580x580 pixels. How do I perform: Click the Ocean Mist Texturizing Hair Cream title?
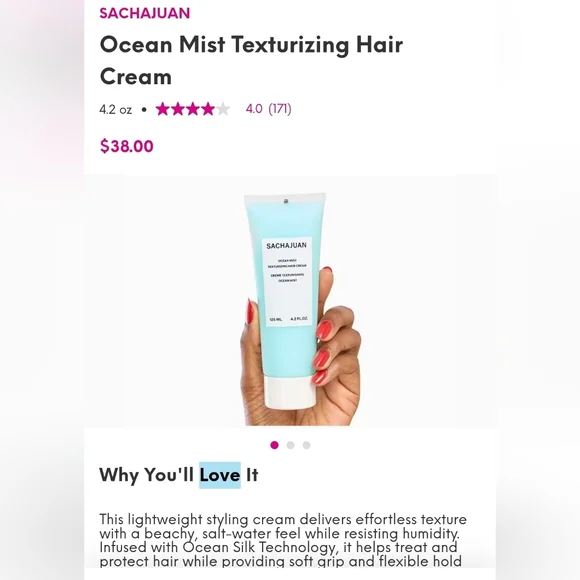click(251, 61)
